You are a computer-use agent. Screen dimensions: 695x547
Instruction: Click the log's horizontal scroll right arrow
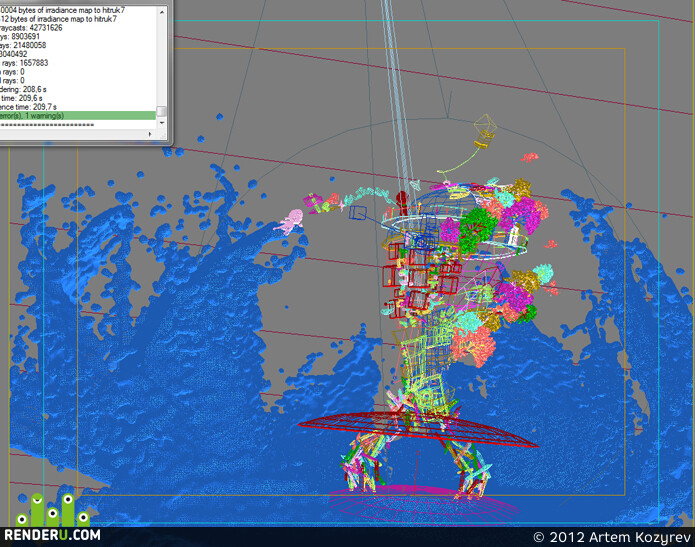click(x=150, y=134)
